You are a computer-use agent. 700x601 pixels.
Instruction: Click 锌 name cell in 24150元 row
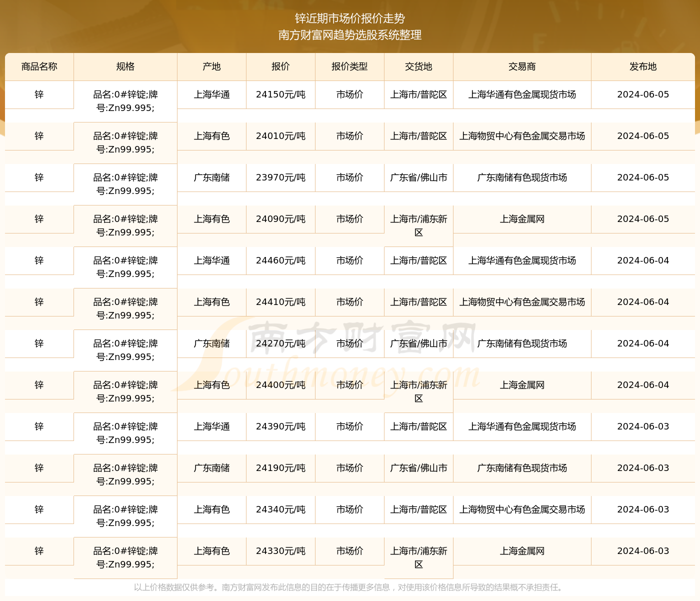pyautogui.click(x=39, y=94)
